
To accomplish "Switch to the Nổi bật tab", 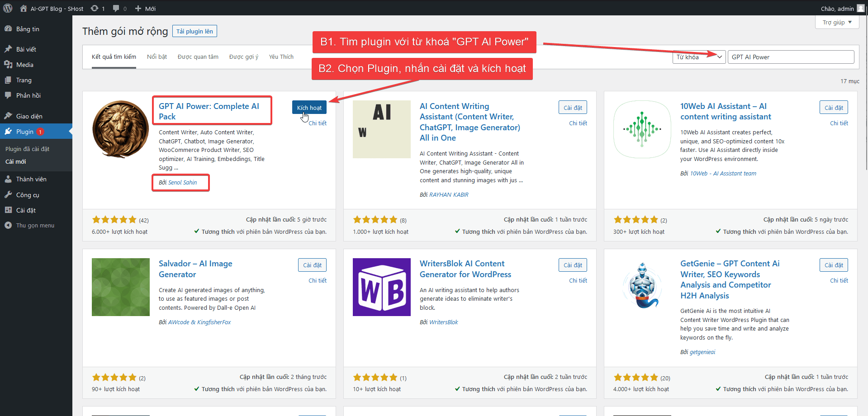I will tap(157, 57).
